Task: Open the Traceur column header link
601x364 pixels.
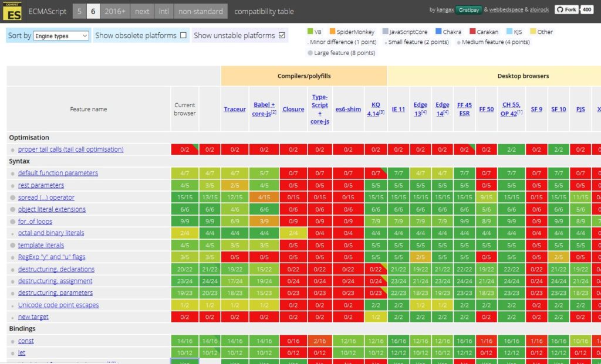Action: pos(235,109)
